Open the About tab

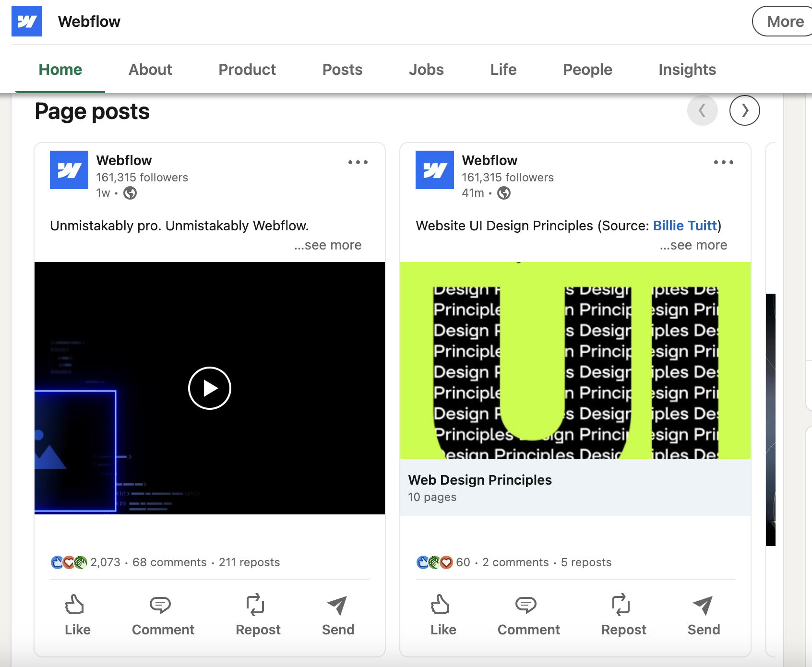(150, 70)
